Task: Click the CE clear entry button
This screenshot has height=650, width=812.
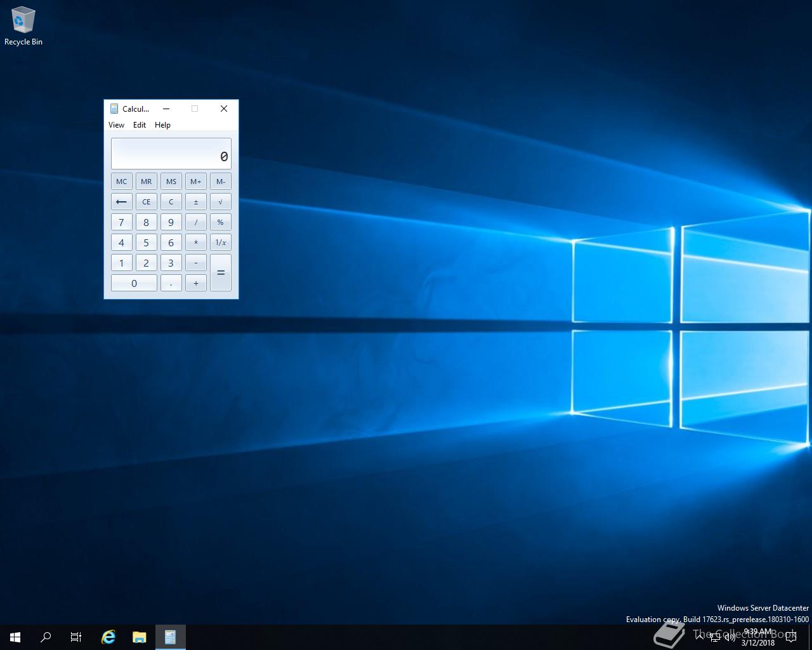Action: (147, 202)
